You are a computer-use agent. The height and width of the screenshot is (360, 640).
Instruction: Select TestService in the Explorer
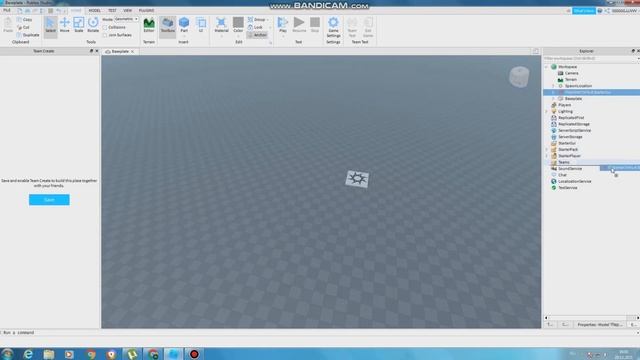click(564, 188)
